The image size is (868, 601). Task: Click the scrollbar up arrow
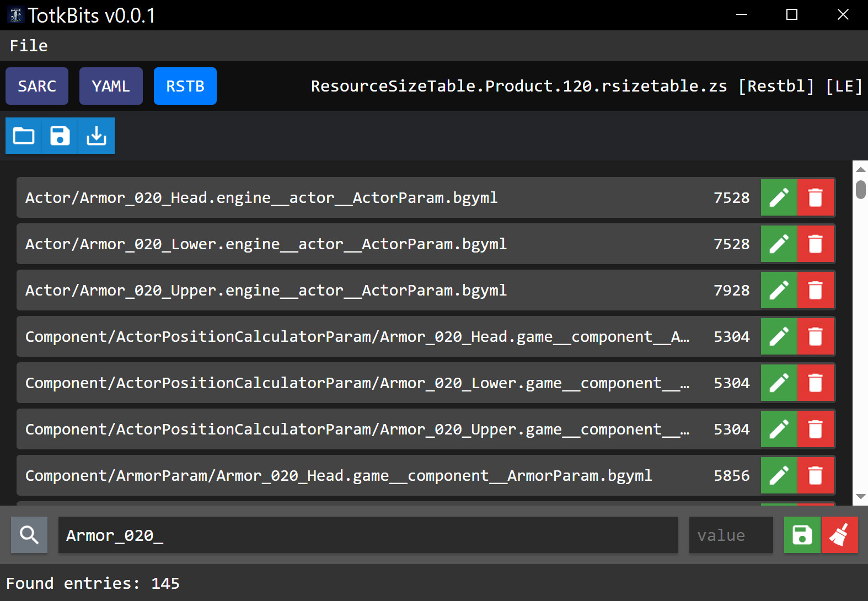point(861,169)
